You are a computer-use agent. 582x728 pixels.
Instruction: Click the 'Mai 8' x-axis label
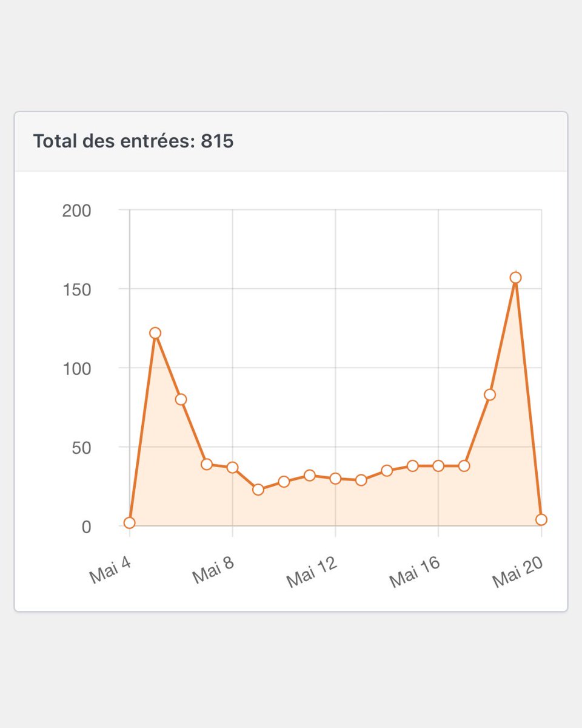pos(213,571)
